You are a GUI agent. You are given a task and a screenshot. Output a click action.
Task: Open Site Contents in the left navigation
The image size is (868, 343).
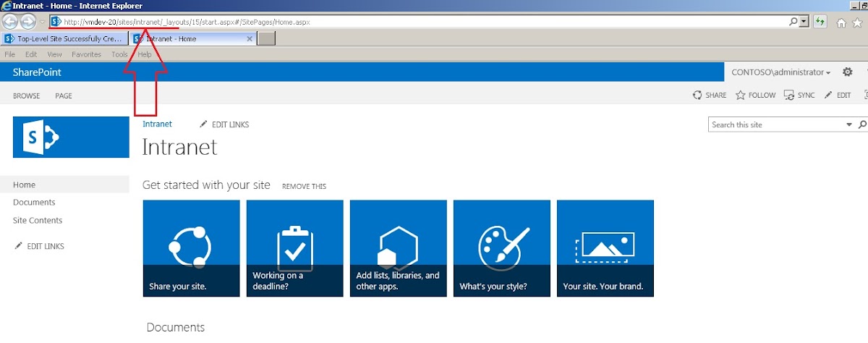click(x=38, y=221)
